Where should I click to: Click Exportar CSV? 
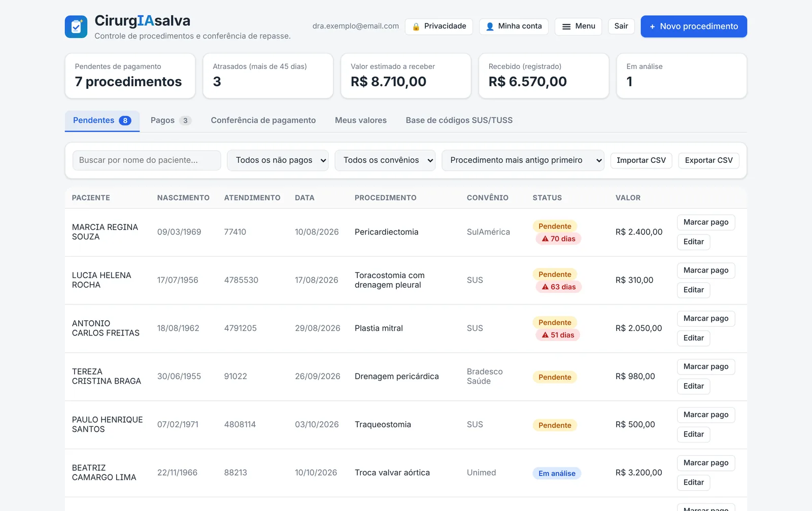coord(708,160)
